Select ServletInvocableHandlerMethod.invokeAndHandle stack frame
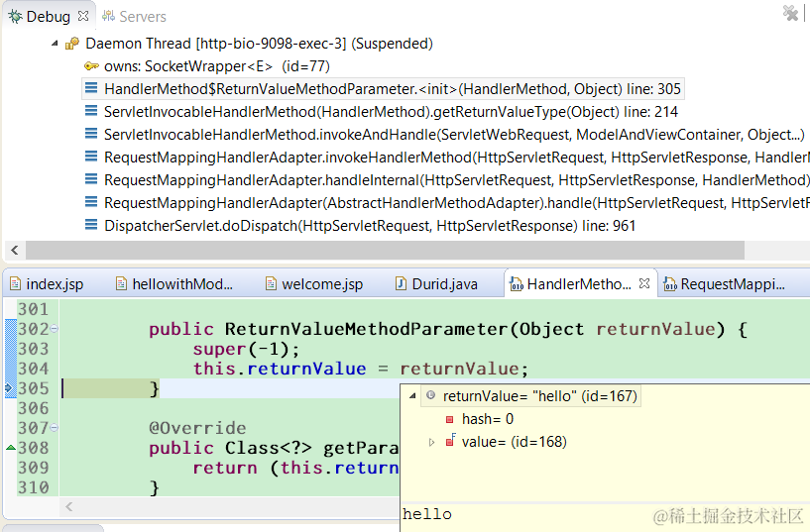This screenshot has height=532, width=810. [x=454, y=134]
